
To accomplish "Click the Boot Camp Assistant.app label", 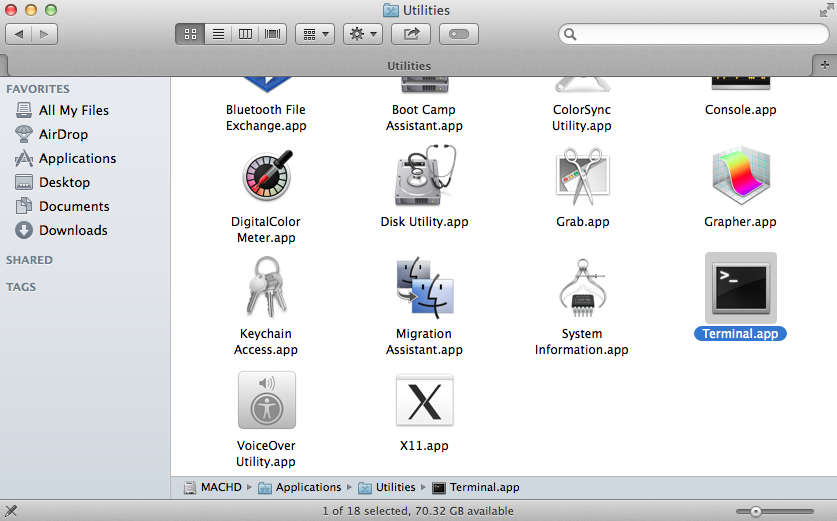I will point(424,117).
